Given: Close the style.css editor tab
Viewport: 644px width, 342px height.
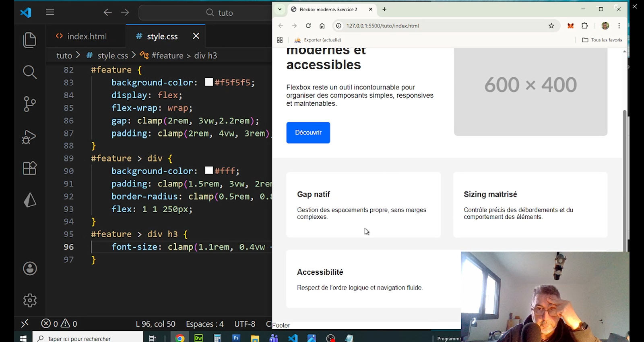Looking at the screenshot, I should pyautogui.click(x=196, y=36).
